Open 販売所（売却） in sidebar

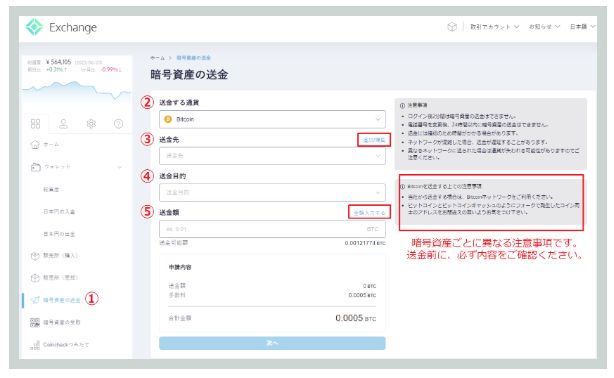click(60, 278)
